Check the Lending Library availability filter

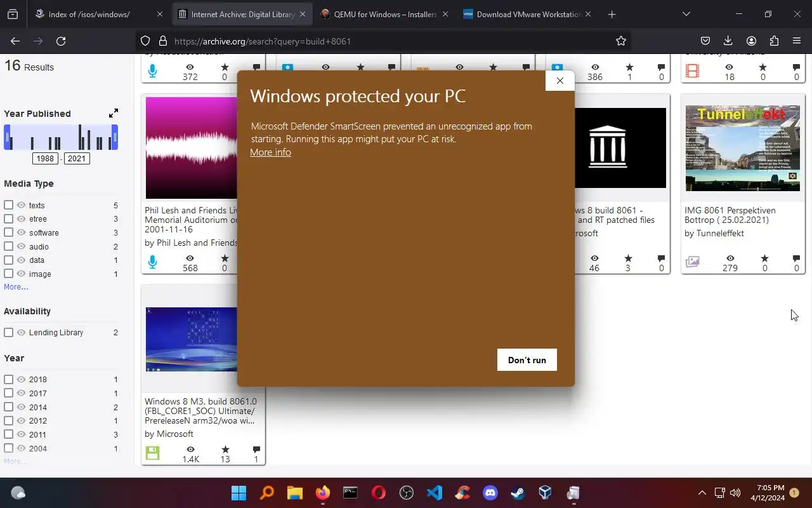pyautogui.click(x=8, y=332)
